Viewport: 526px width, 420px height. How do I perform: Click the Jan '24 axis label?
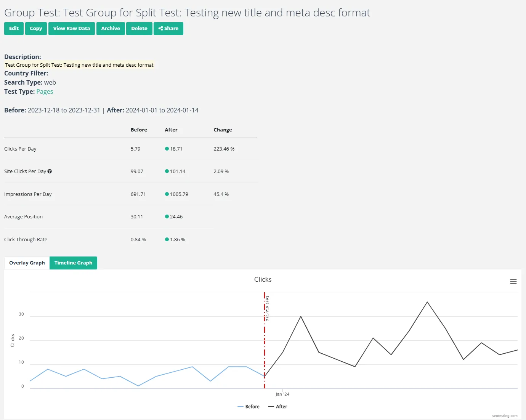point(282,394)
